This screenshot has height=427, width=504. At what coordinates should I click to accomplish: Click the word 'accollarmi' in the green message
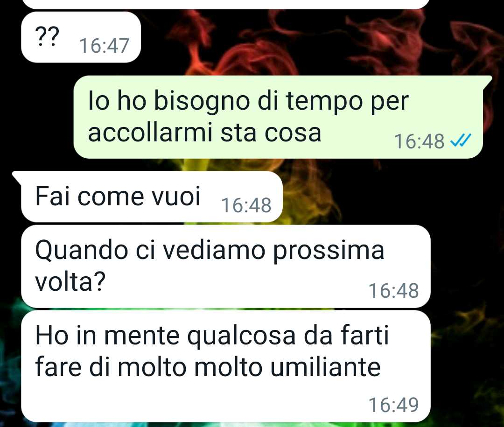[151, 133]
